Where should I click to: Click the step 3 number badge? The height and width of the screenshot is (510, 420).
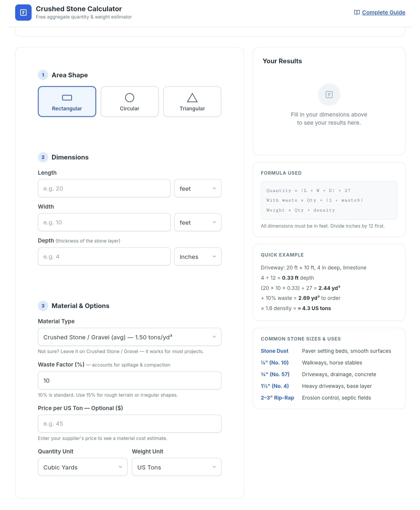point(43,306)
